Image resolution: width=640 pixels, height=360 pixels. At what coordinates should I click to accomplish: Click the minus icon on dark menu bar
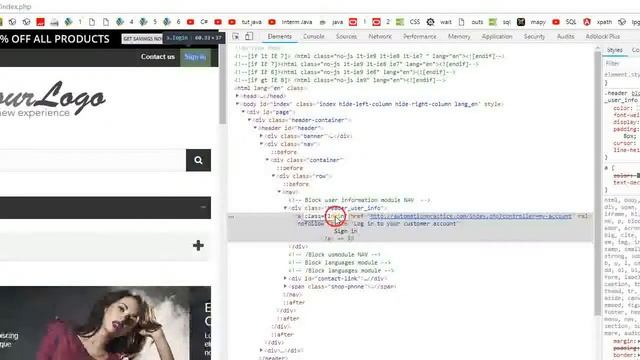click(x=203, y=207)
